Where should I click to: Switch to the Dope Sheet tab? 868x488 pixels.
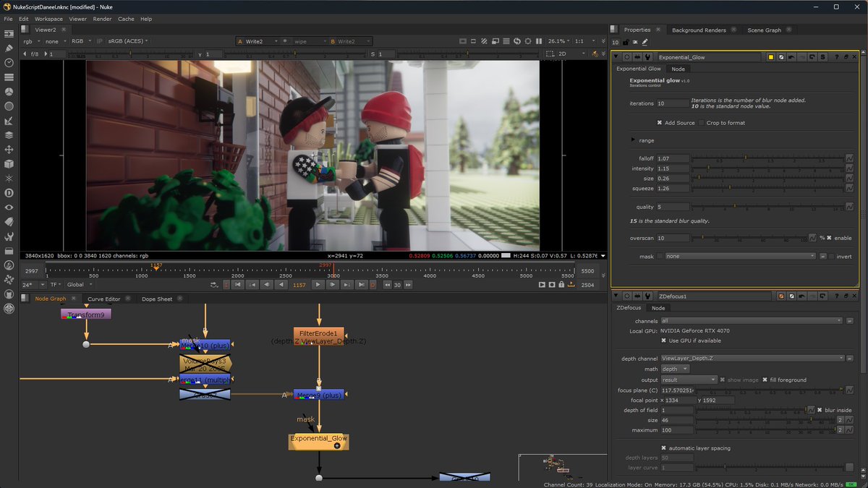tap(157, 299)
